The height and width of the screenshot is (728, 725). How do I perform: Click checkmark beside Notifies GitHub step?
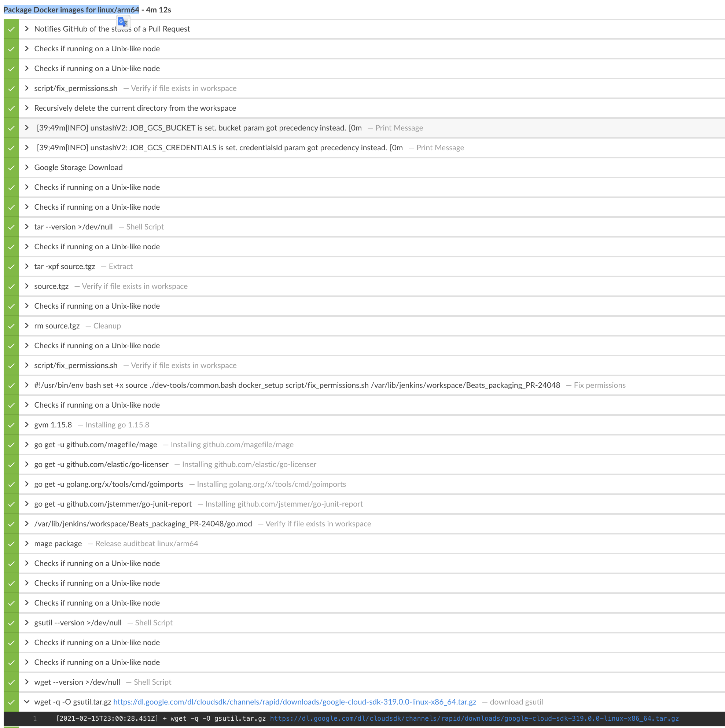point(11,29)
